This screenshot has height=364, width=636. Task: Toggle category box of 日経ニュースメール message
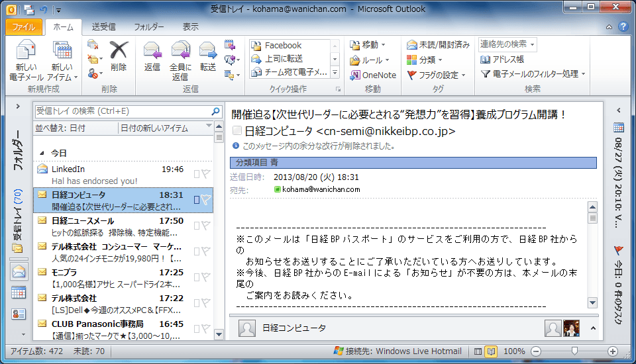pos(197,226)
